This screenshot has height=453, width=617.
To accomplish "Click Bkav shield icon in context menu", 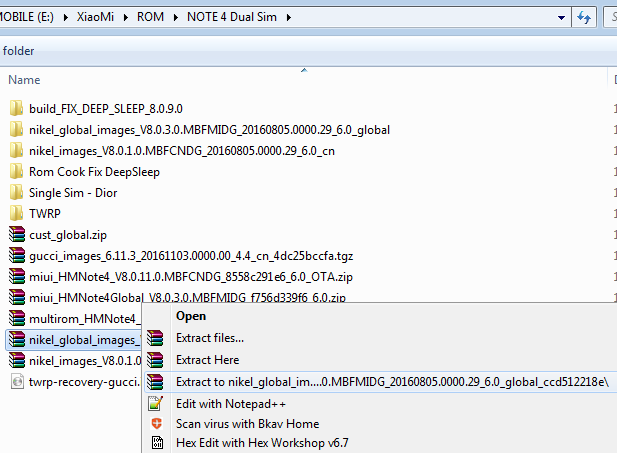I will pos(157,423).
